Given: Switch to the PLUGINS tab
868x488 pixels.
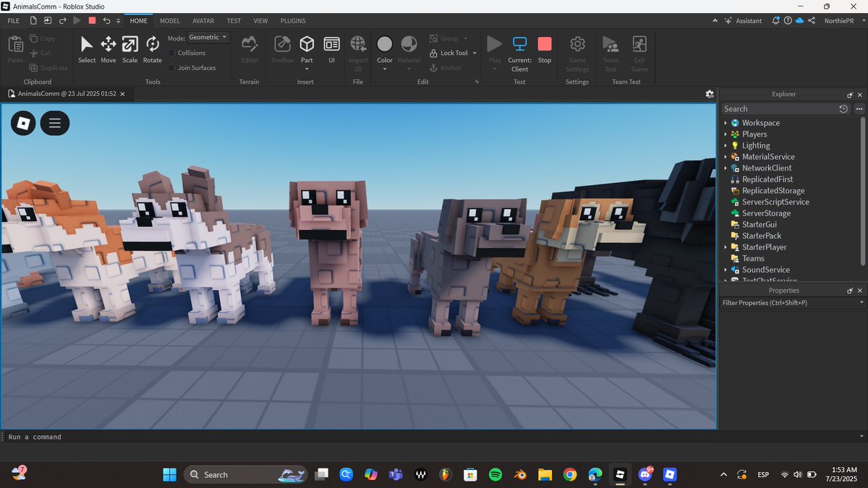Looking at the screenshot, I should click(x=293, y=21).
